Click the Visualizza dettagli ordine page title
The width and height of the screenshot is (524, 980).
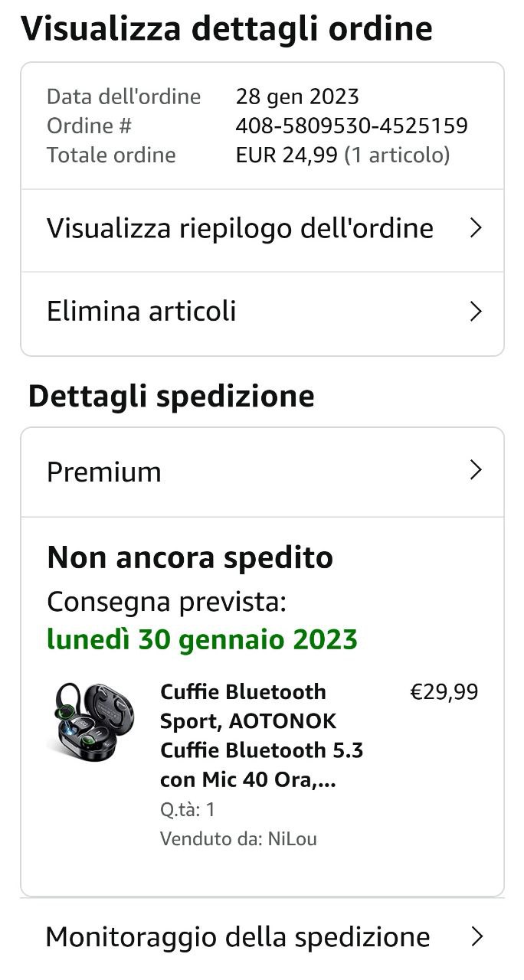click(x=226, y=29)
